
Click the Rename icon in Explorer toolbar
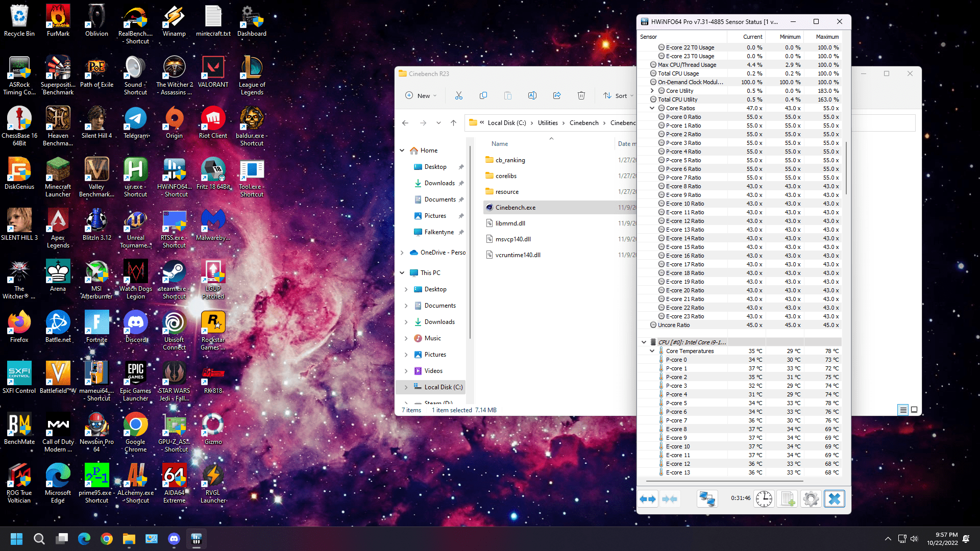[x=532, y=95]
